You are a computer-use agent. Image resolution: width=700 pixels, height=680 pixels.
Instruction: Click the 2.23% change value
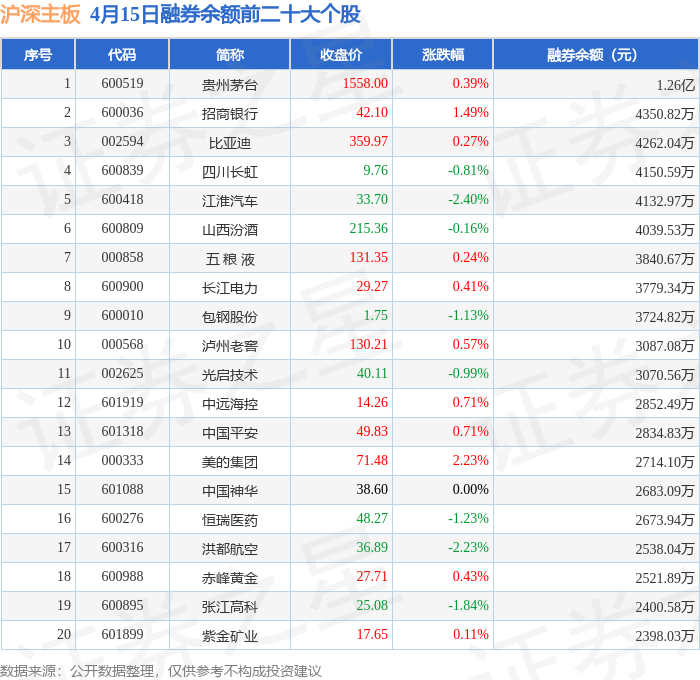click(x=471, y=461)
